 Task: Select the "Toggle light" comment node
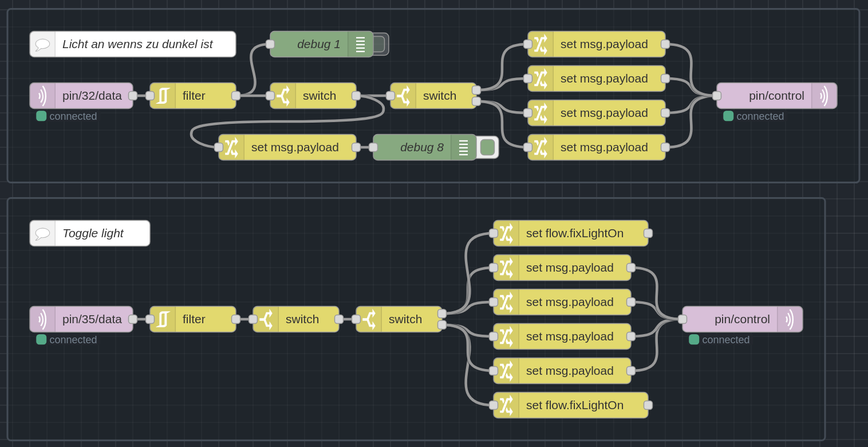point(90,233)
